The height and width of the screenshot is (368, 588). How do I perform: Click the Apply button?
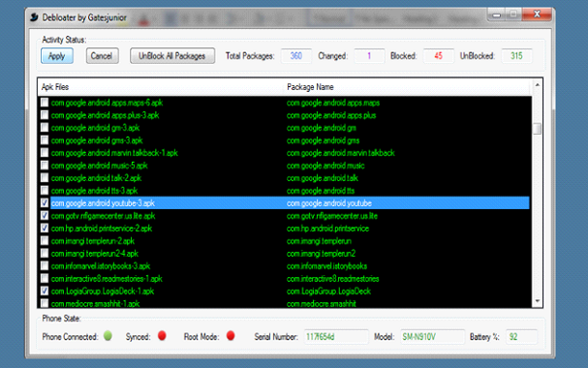[57, 56]
